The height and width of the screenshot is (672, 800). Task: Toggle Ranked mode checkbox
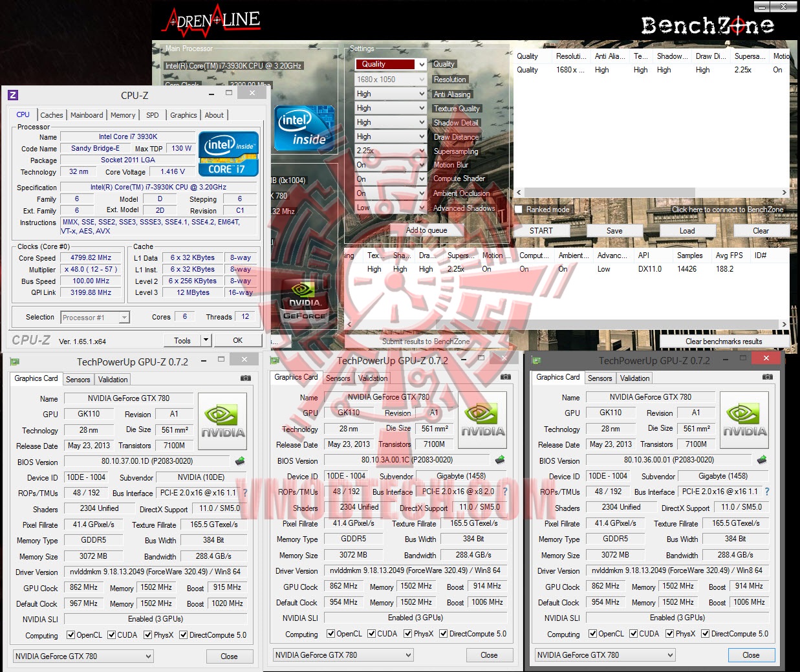pyautogui.click(x=518, y=210)
